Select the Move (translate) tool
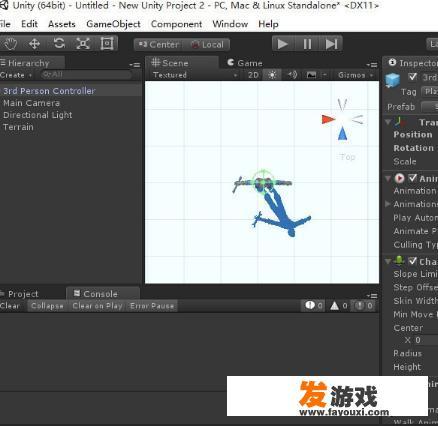The width and height of the screenshot is (438, 426). click(x=35, y=44)
